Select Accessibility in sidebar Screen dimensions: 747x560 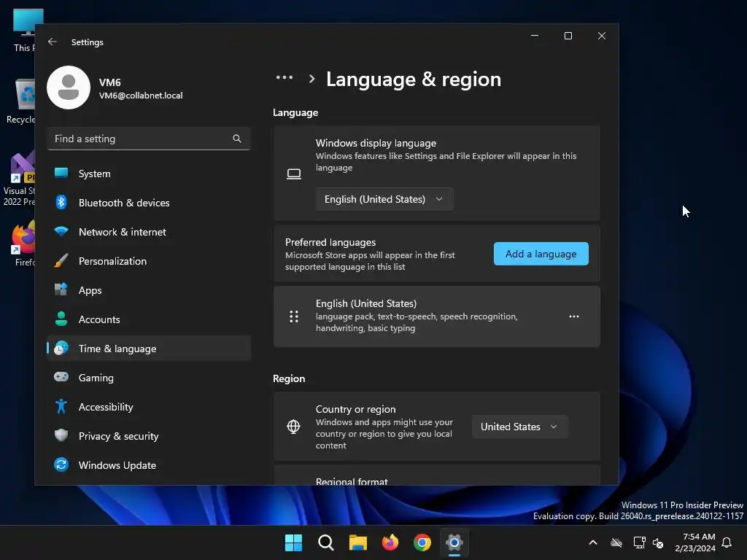[x=149, y=407]
